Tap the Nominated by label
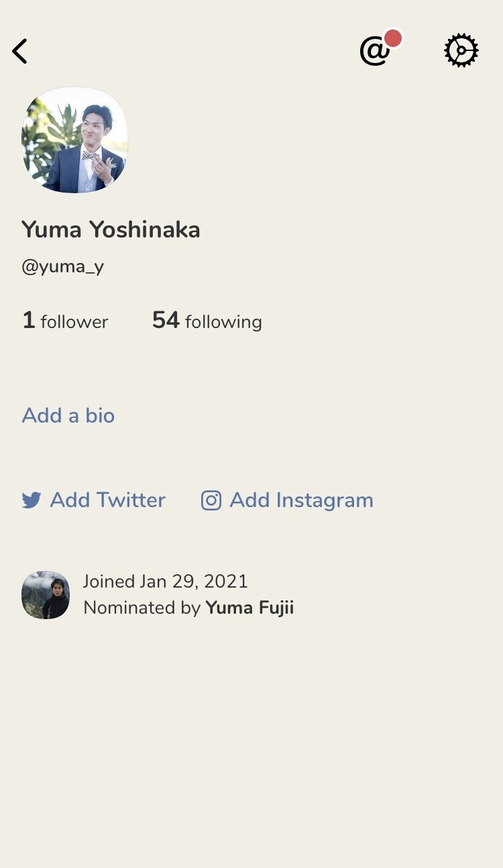This screenshot has width=503, height=868. [x=142, y=608]
